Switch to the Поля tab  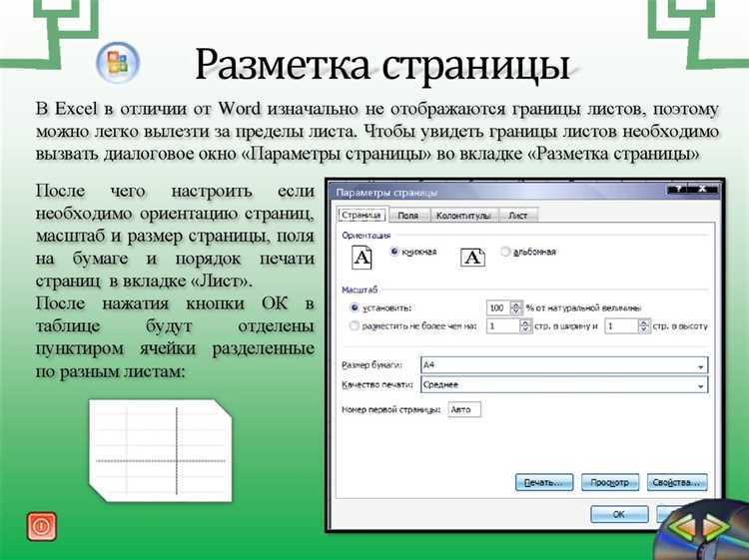click(x=407, y=215)
